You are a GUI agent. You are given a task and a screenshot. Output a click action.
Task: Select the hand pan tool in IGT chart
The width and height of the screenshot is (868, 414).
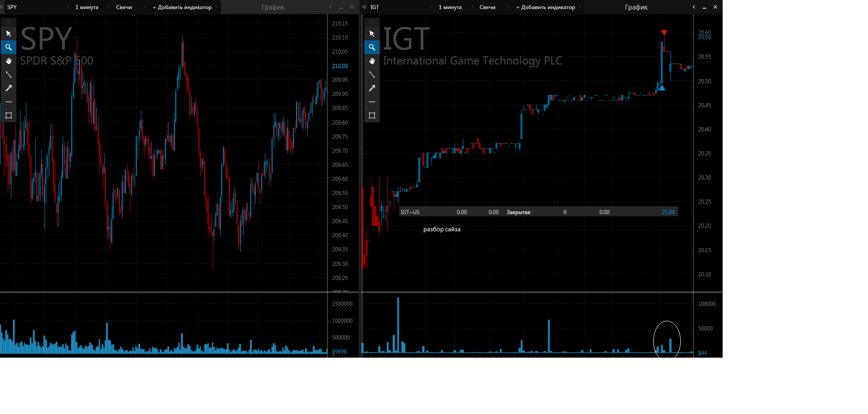(x=372, y=61)
